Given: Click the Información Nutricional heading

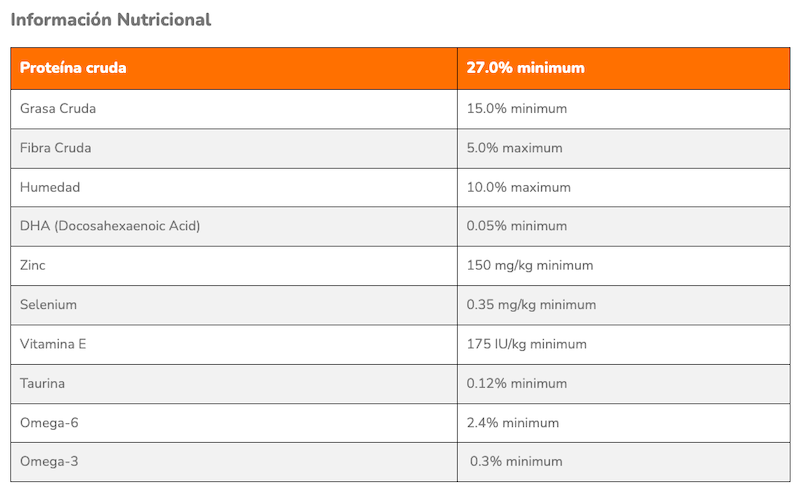Looking at the screenshot, I should 111,20.
